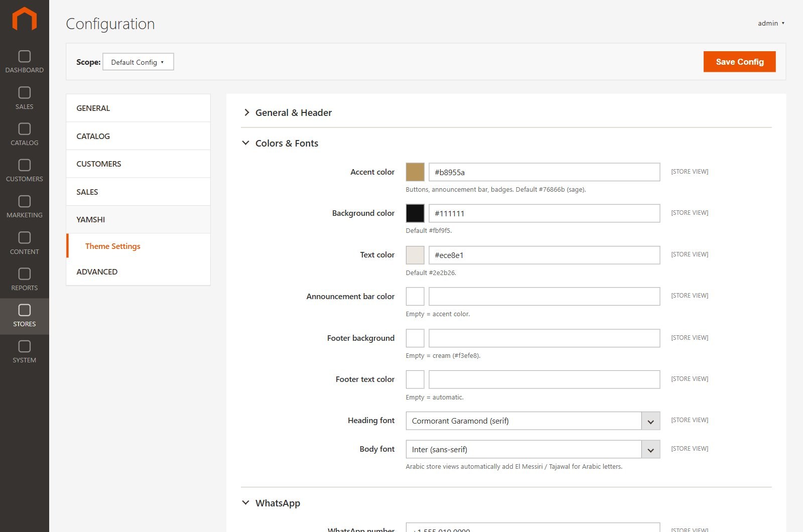Click the Save Config button
Screen dimensions: 803x532
pyautogui.click(x=739, y=62)
